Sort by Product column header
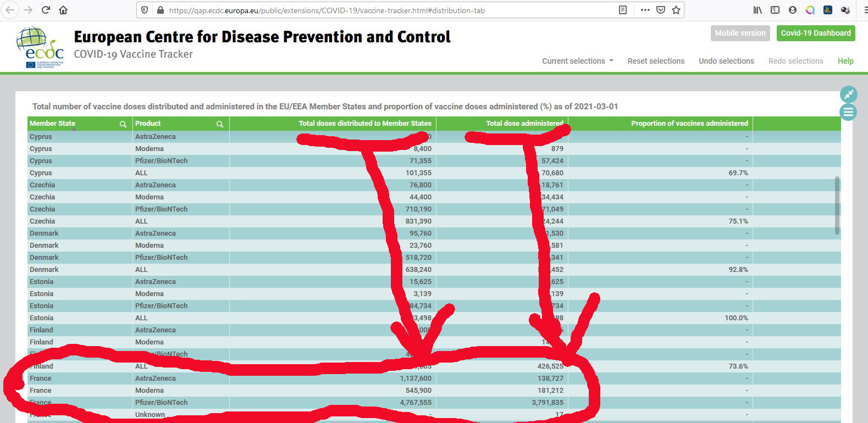 coord(148,124)
